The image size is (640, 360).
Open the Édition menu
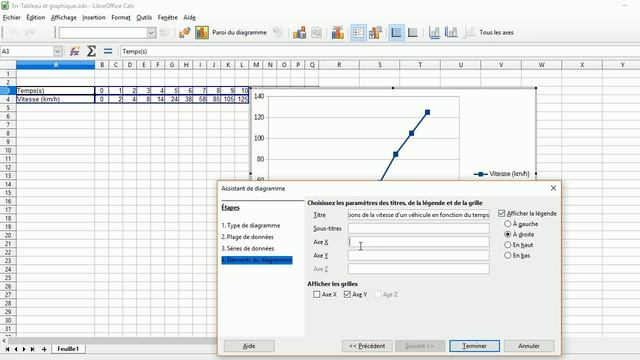(x=36, y=18)
